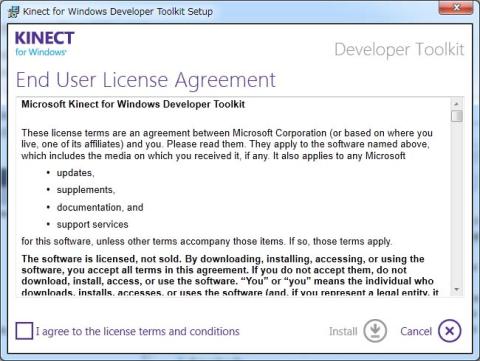Click the license text scrollbar thumb
The width and height of the screenshot is (480, 361).
[x=457, y=116]
